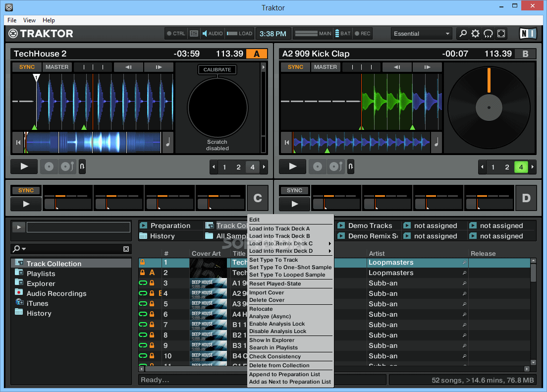Click the AUDIO speaker indicator
The width and height of the screenshot is (547, 392).
tap(213, 34)
